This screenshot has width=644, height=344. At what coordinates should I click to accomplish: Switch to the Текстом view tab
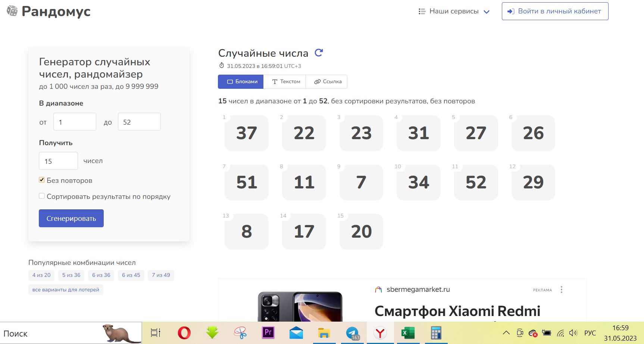pyautogui.click(x=285, y=82)
